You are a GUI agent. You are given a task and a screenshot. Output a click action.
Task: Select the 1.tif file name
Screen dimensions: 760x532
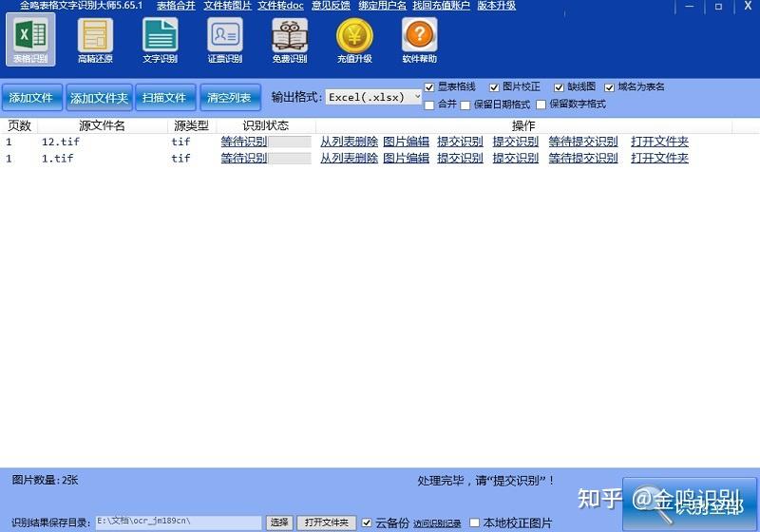(x=57, y=158)
